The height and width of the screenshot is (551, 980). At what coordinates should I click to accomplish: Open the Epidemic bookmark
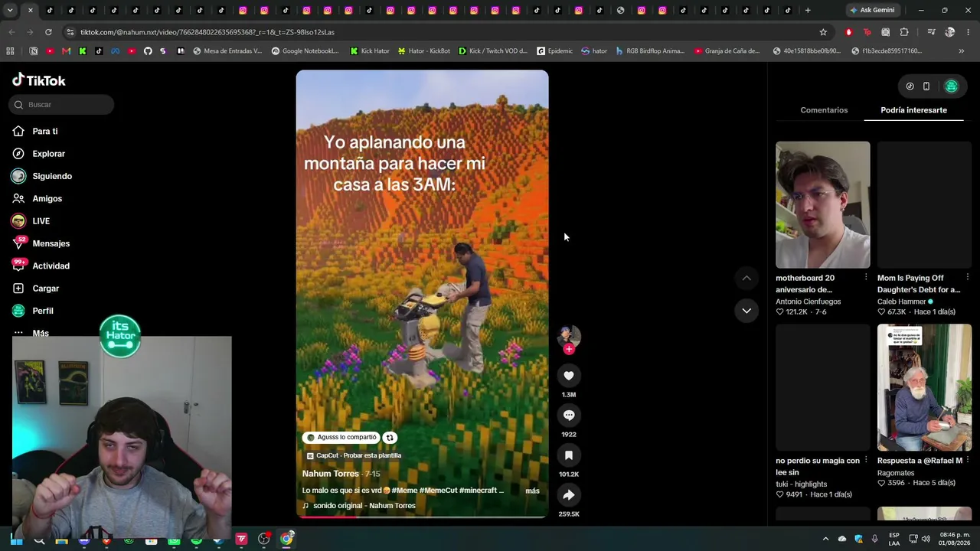(x=555, y=51)
